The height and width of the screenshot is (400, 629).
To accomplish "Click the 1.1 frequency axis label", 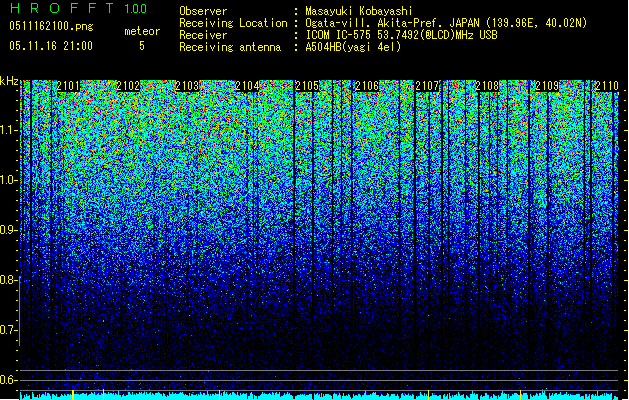I will [9, 131].
